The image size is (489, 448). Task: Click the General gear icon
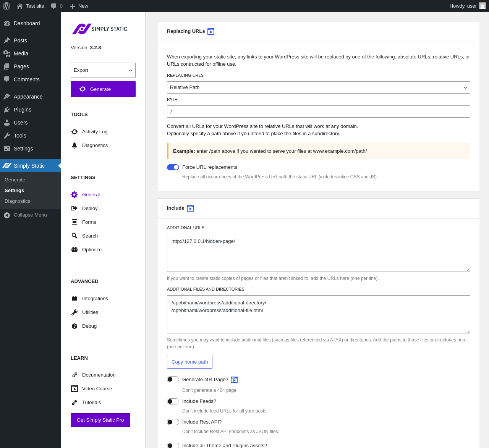[x=74, y=195]
